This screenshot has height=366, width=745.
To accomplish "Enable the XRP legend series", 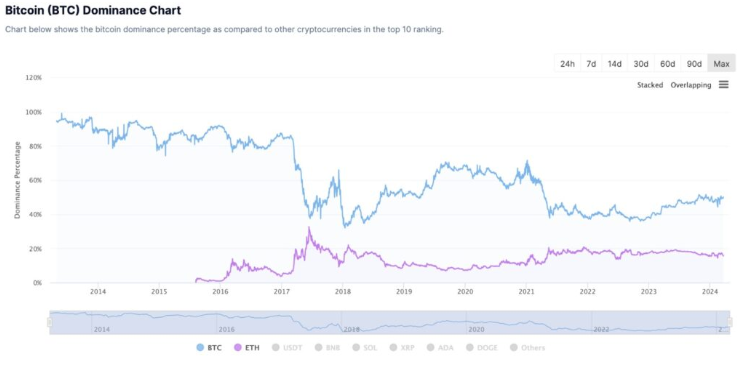I will point(402,348).
